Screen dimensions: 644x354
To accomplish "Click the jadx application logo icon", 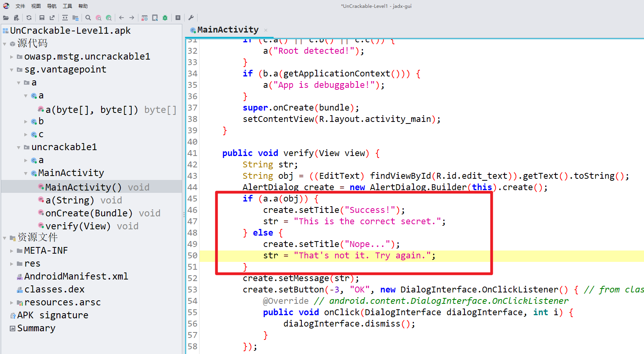I will pos(6,6).
